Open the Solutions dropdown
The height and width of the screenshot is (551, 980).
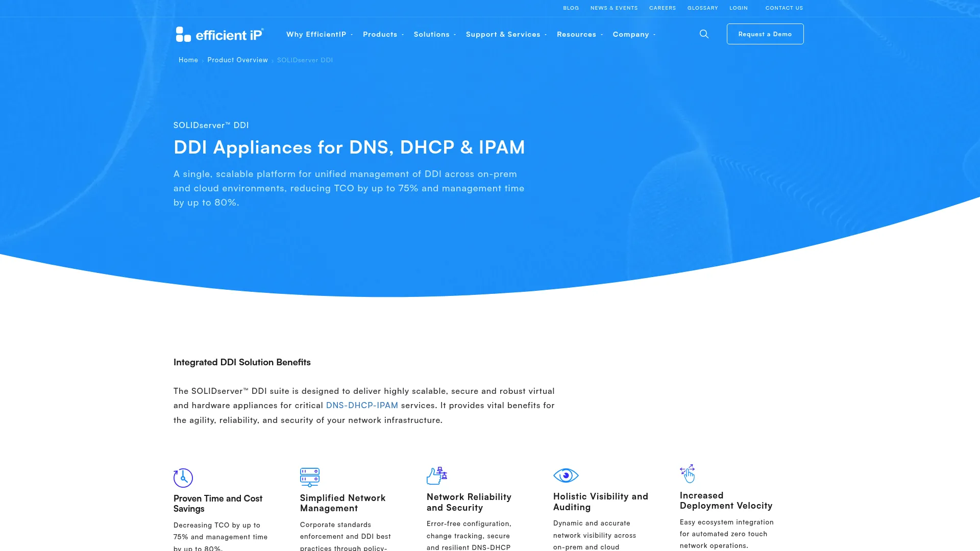435,34
